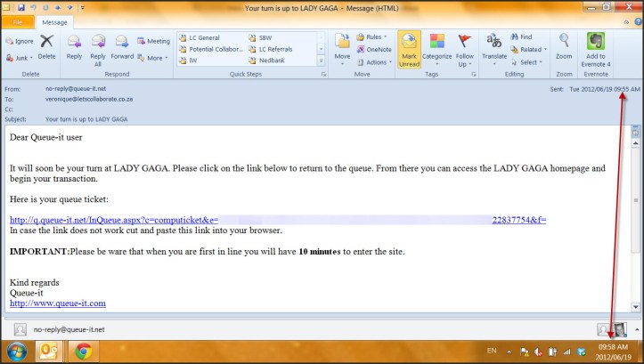Open the Categorize color menu

[436, 49]
